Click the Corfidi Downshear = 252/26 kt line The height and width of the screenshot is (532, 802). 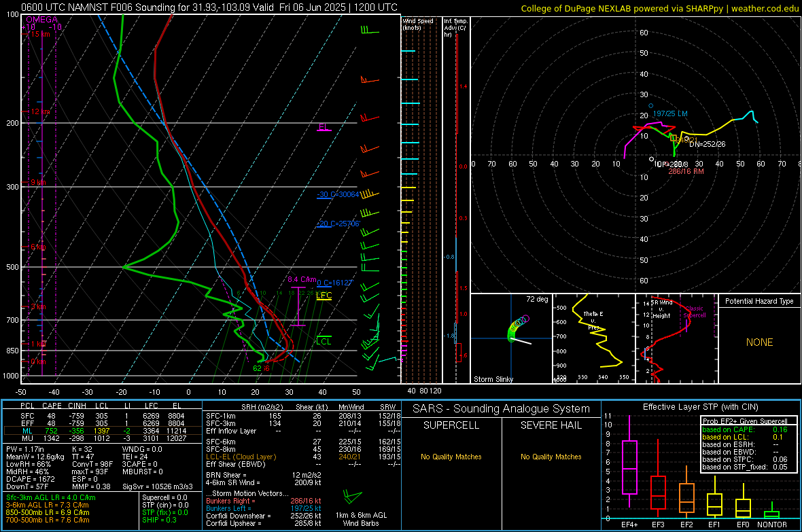coord(264,516)
